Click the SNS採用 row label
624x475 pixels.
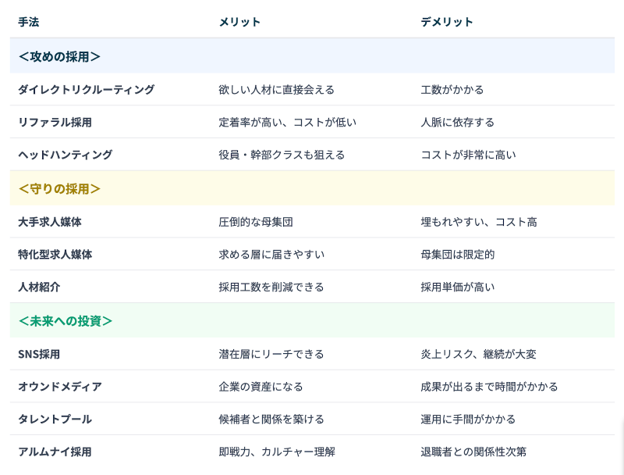coord(39,354)
